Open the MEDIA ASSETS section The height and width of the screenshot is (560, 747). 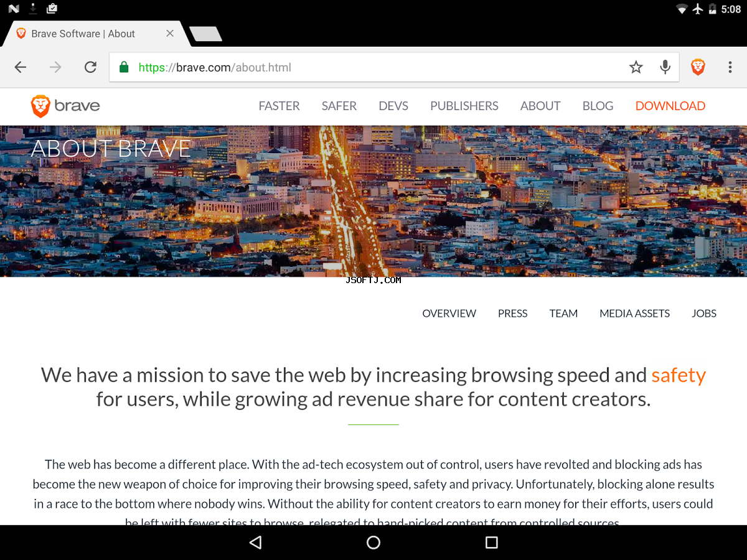[x=634, y=314]
